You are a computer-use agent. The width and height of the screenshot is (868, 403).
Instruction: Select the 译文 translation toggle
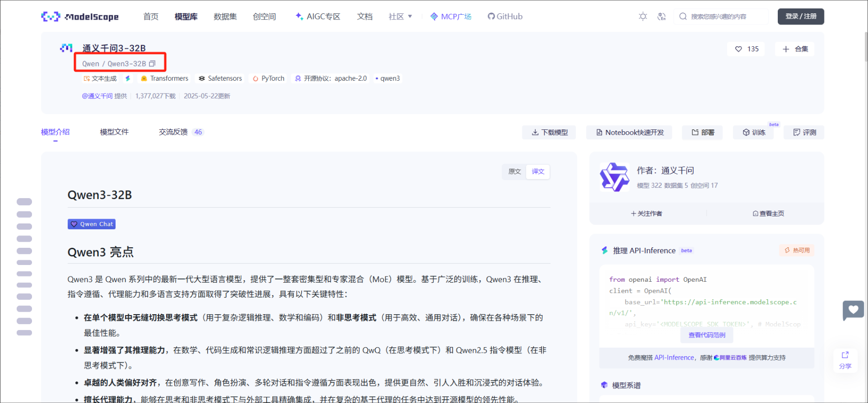(538, 171)
